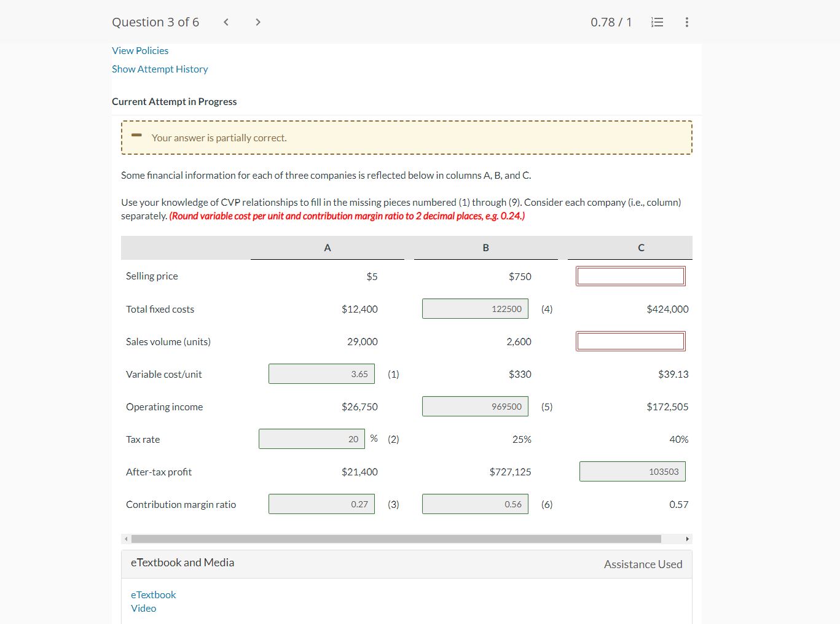Click the '$727,125' after-tax profit value
Screen dimensions: 840x624
point(510,472)
